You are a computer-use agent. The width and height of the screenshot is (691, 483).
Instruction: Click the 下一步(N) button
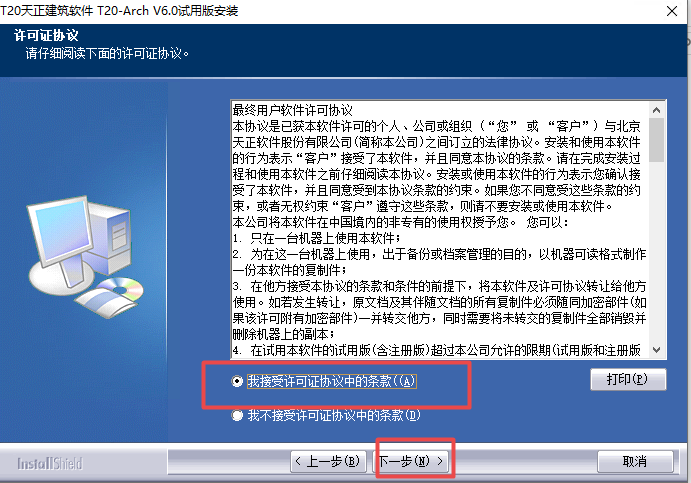point(412,461)
